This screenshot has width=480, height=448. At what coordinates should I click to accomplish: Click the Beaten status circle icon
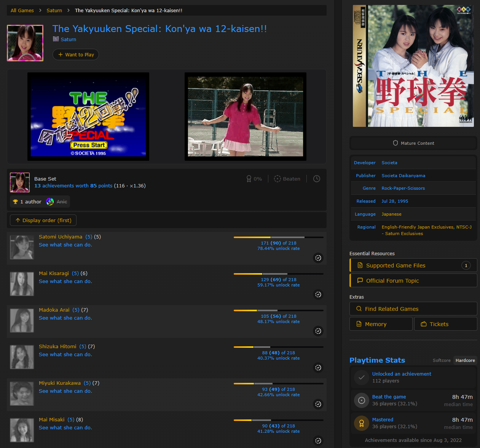[277, 179]
